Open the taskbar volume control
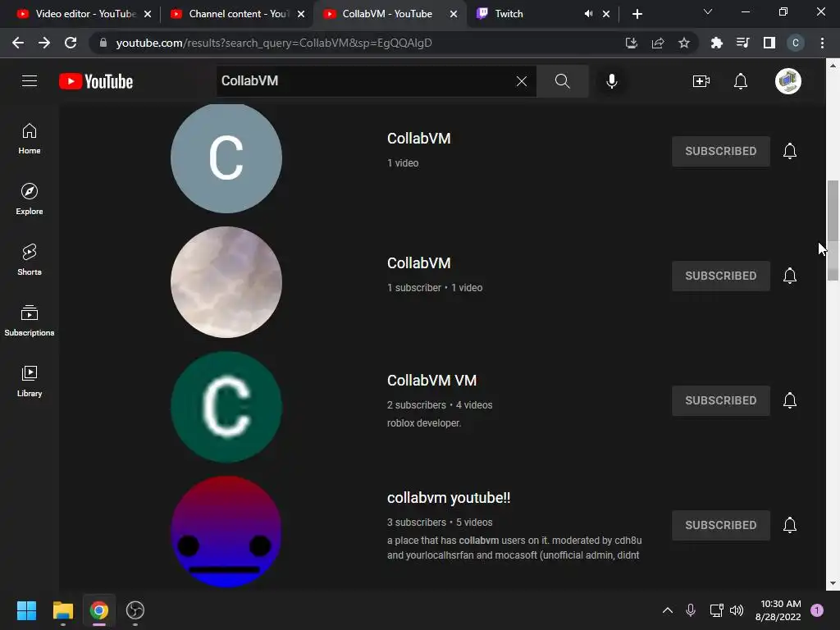Viewport: 840px width, 630px height. tap(737, 610)
